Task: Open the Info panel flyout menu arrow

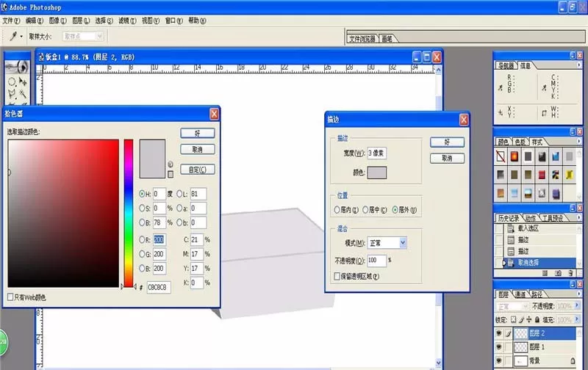Action: coord(579,65)
